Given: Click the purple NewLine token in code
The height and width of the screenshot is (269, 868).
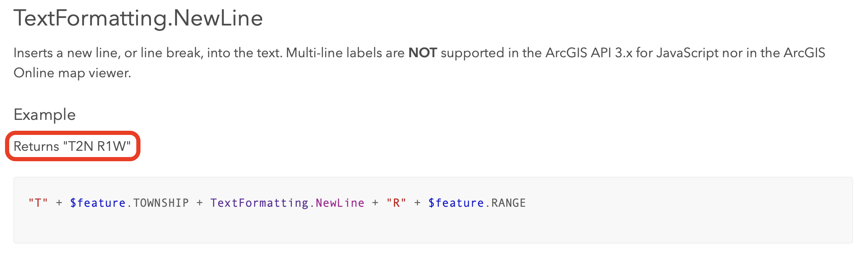Looking at the screenshot, I should pos(340,203).
